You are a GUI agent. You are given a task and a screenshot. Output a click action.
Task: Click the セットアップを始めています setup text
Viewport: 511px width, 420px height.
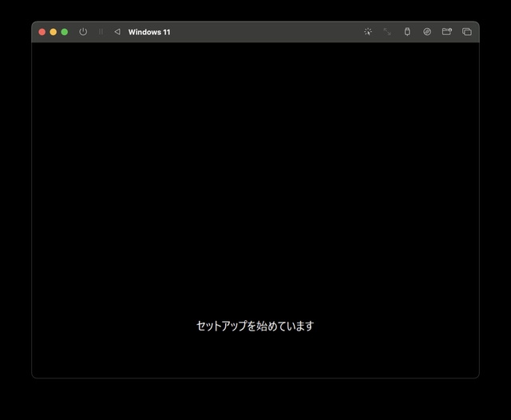pyautogui.click(x=255, y=326)
